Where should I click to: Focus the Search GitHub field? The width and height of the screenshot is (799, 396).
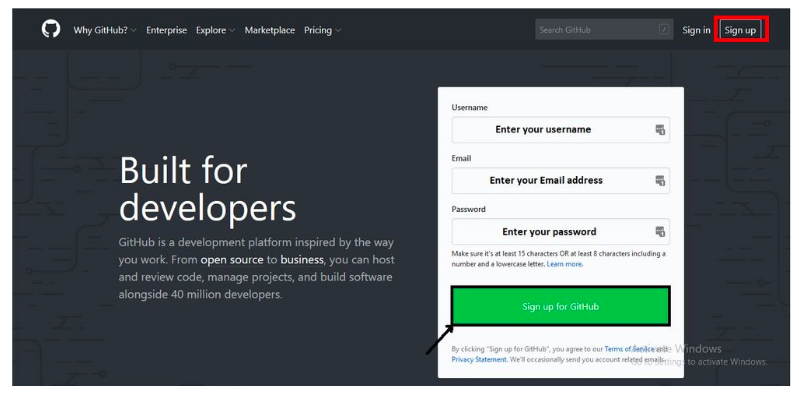point(604,30)
